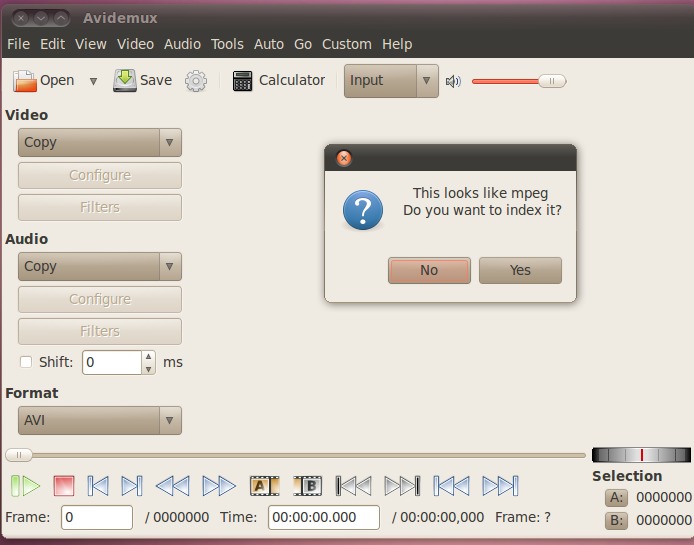Click Audio Filters button
Viewport: 694px width, 545px height.
point(100,331)
